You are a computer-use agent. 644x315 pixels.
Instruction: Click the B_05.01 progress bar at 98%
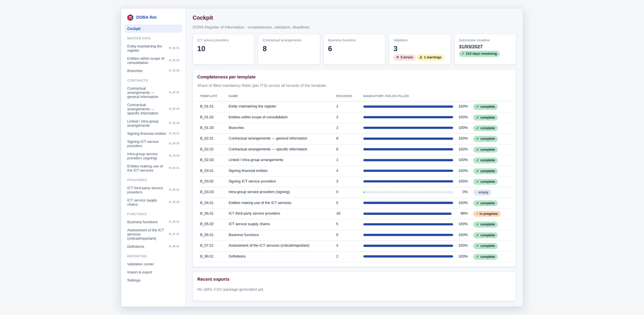pos(408,213)
